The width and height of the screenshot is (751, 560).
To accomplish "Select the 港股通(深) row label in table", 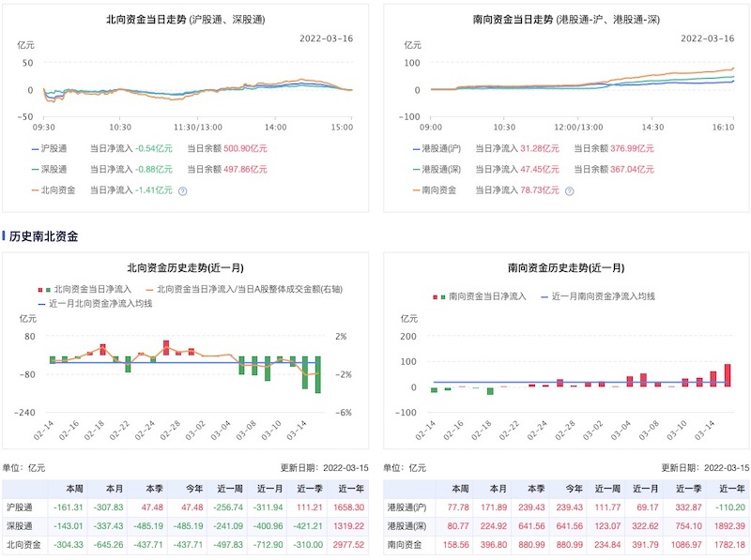I will pyautogui.click(x=406, y=526).
